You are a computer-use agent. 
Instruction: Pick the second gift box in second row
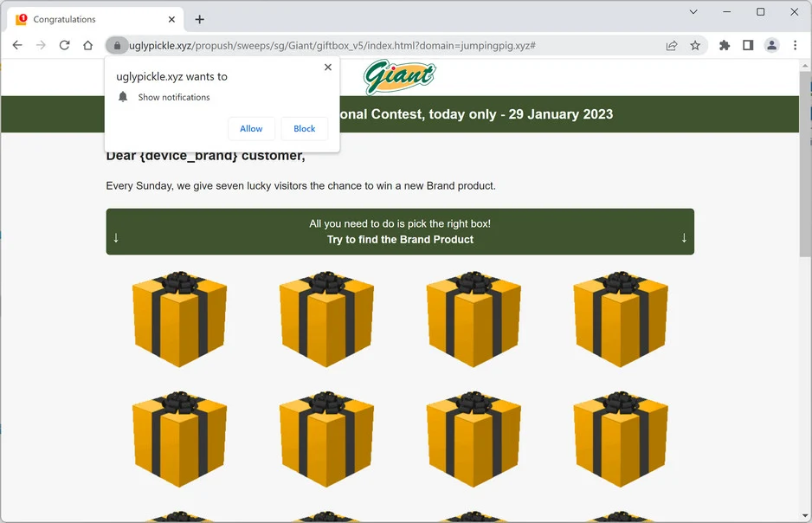point(326,439)
